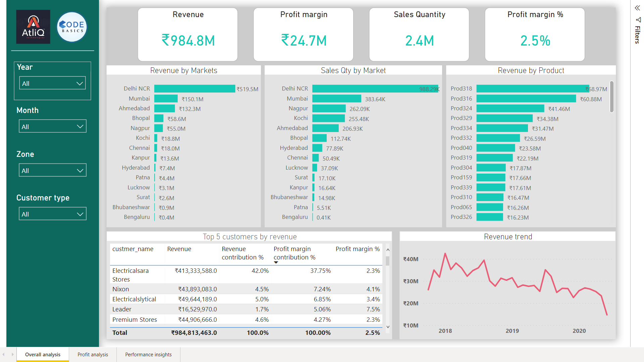Image resolution: width=644 pixels, height=362 pixels.
Task: Collapse the Filters pane using the double-chevron
Action: click(x=637, y=8)
